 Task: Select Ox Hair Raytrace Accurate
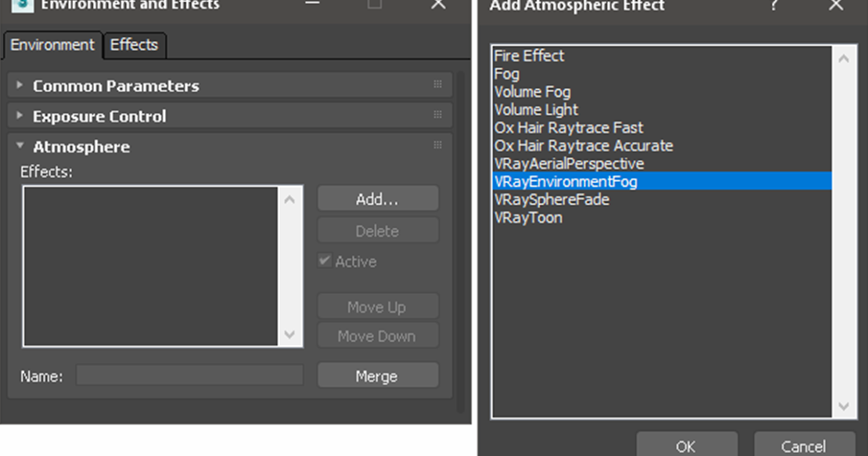tap(662, 145)
